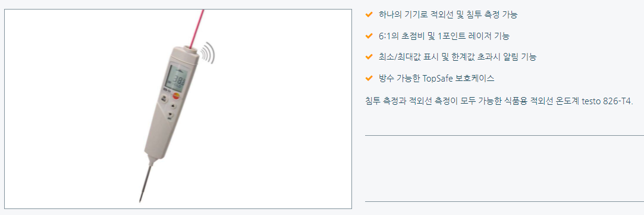Click the orange checkmark beside 하나의 기기로 적외선
The width and height of the screenshot is (644, 215).
369,15
